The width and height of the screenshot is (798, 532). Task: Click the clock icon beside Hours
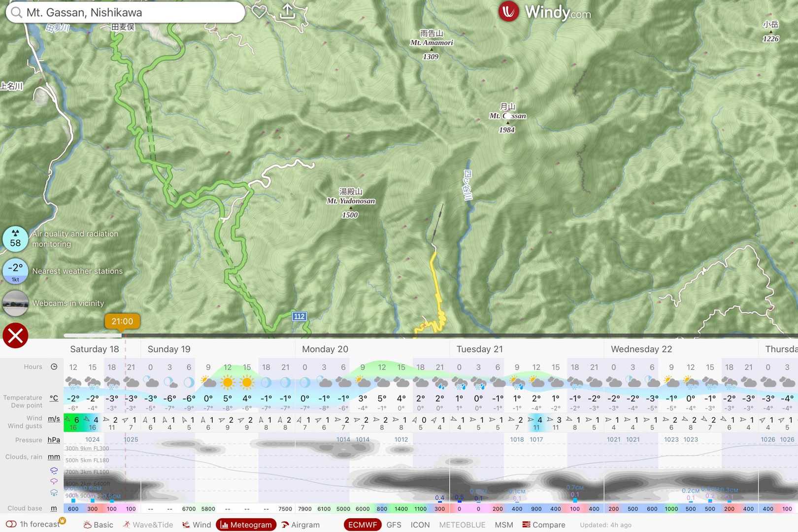coord(54,367)
